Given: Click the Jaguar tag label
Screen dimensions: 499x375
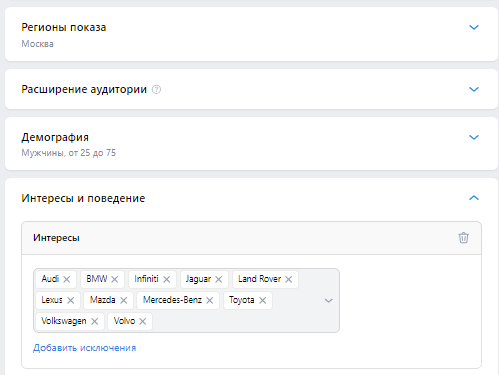Looking at the screenshot, I should click(198, 279).
